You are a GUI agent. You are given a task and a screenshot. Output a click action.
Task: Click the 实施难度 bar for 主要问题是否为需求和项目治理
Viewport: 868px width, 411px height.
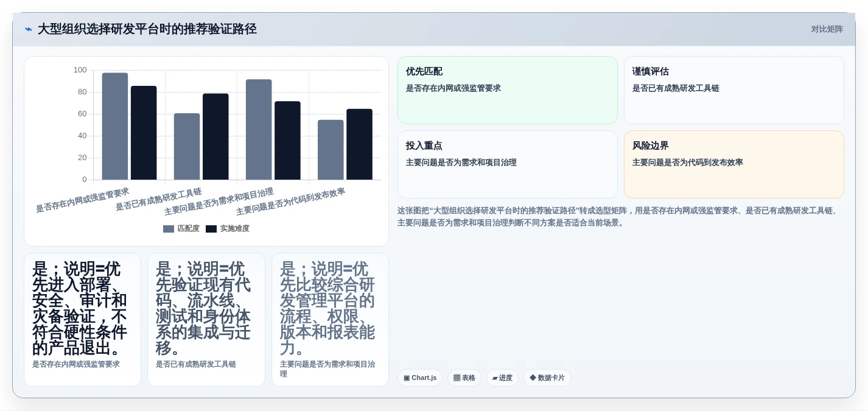[287, 140]
